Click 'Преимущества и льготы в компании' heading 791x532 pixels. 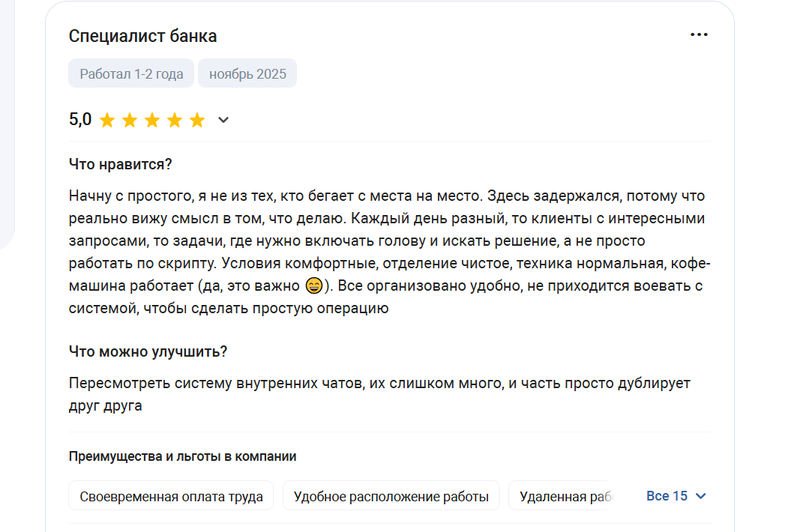tap(182, 456)
